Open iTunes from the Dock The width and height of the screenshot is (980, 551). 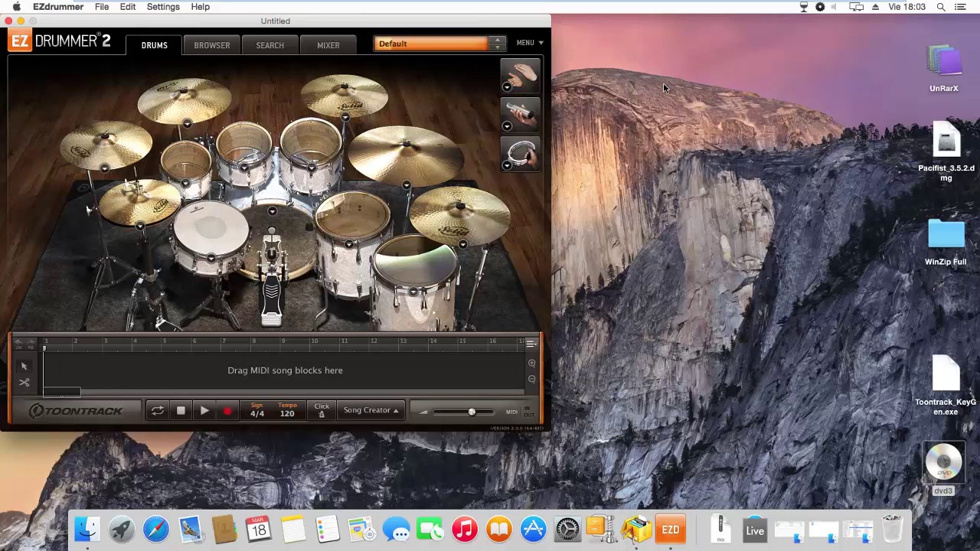click(x=465, y=529)
